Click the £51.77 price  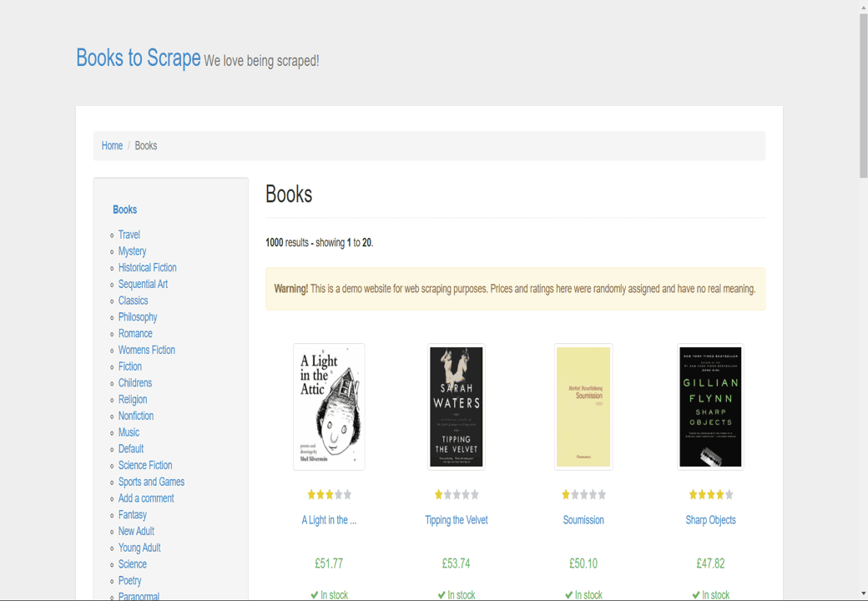coord(329,563)
